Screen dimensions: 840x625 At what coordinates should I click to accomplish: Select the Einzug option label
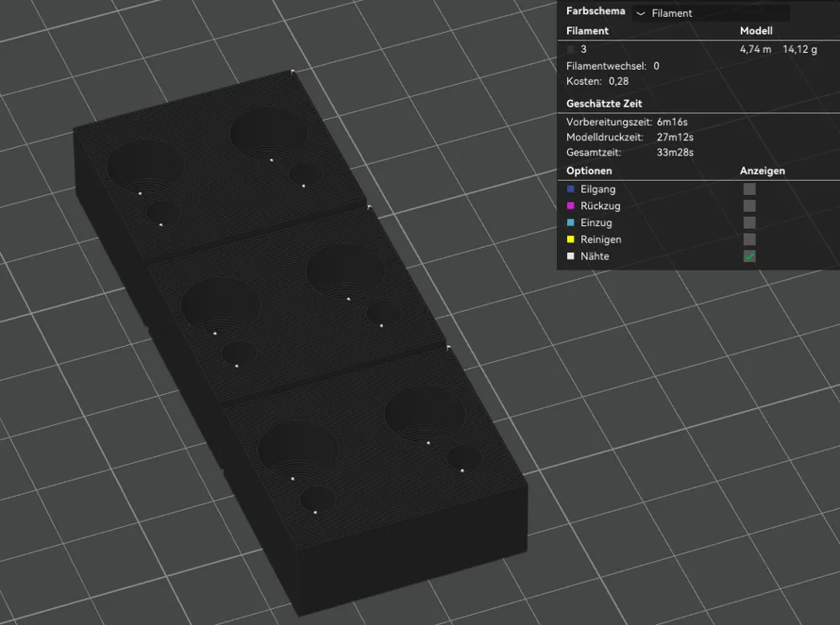pos(596,223)
